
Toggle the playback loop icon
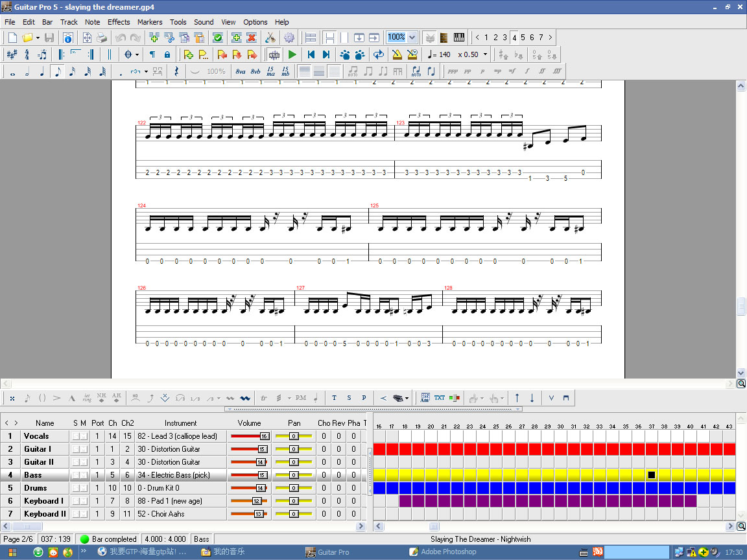[379, 54]
